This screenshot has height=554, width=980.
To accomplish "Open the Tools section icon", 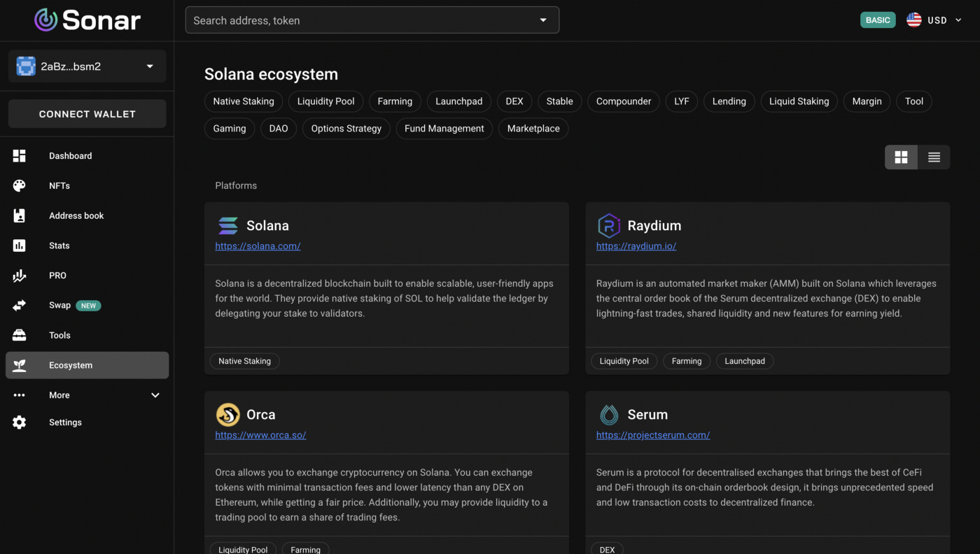I will tap(19, 335).
